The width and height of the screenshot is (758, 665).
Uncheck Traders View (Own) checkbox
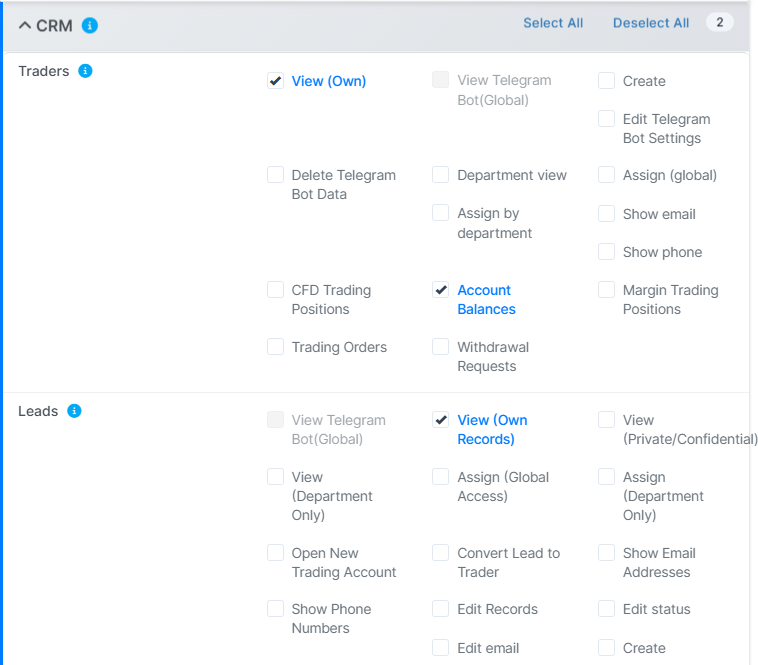tap(276, 81)
